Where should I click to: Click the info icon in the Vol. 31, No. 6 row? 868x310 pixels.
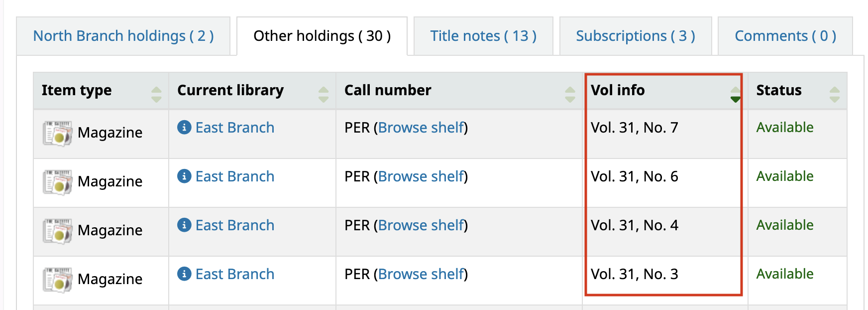[x=184, y=176]
